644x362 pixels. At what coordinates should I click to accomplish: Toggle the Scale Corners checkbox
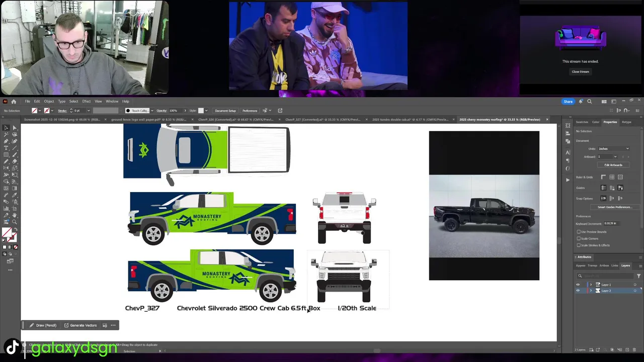[579, 238]
